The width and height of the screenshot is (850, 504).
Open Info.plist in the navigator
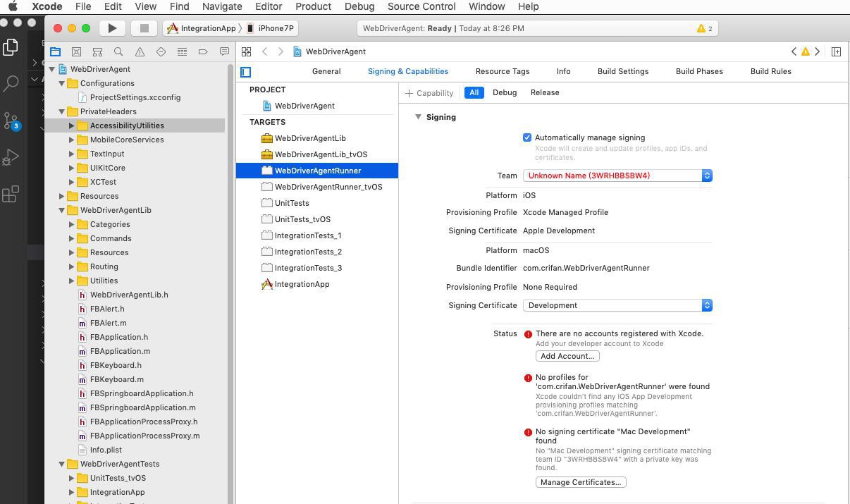click(106, 450)
